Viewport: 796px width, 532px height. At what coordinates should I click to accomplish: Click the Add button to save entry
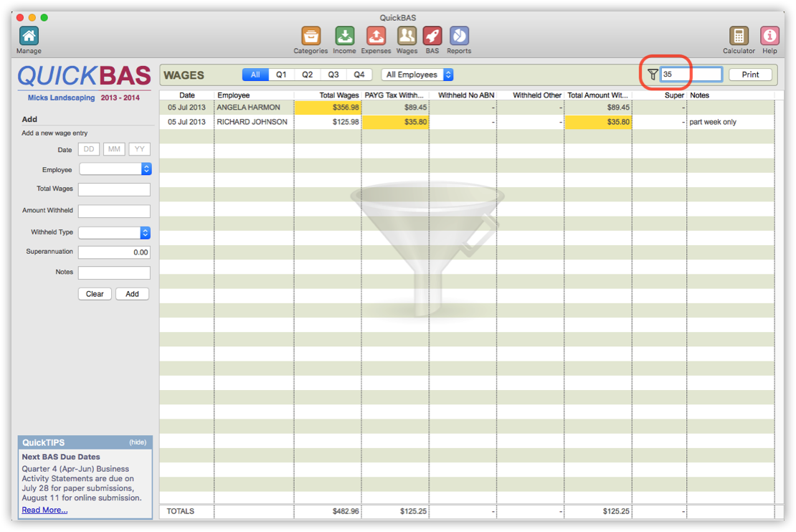132,293
